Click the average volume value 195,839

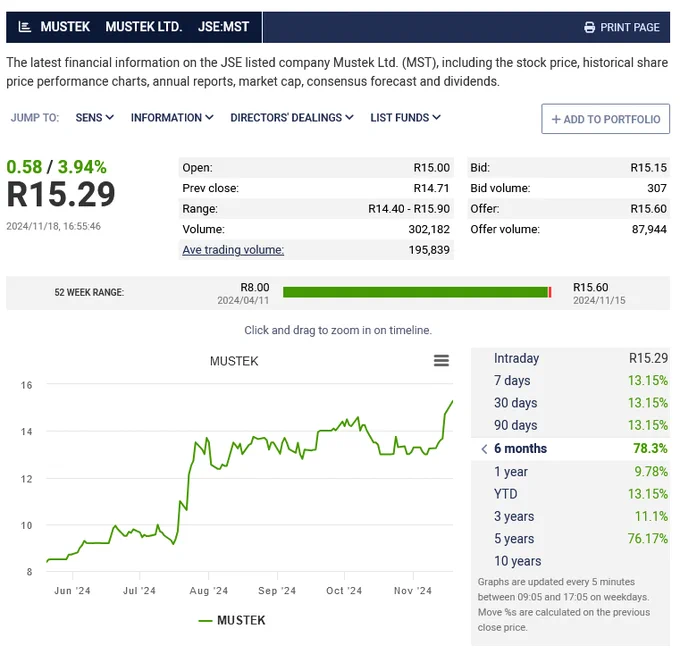[429, 250]
